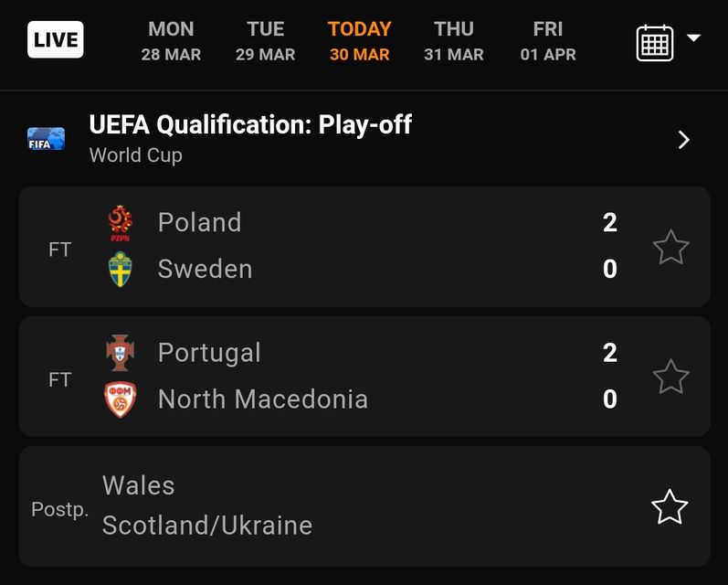Toggle favorite star for Wales postponed match
Screen dimensions: 728x585
[x=670, y=507]
